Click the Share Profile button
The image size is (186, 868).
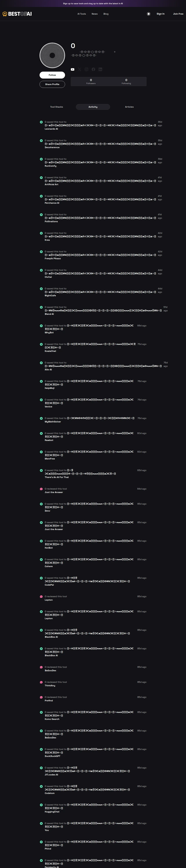pyautogui.click(x=52, y=84)
